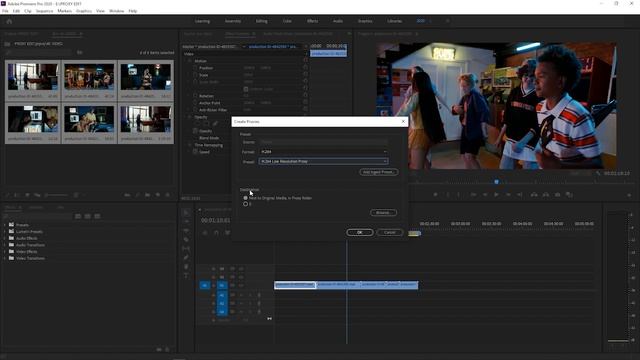The image size is (640, 360).
Task: Click Export Frame camera icon
Action: click(558, 195)
